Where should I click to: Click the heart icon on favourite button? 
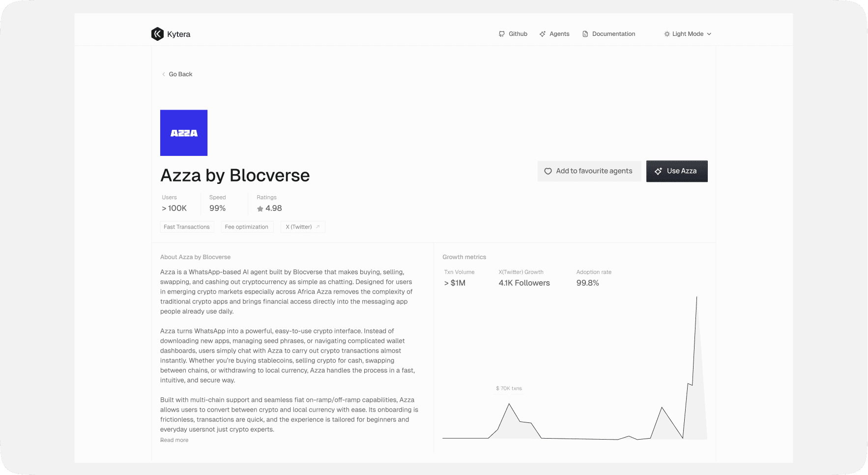coord(548,171)
